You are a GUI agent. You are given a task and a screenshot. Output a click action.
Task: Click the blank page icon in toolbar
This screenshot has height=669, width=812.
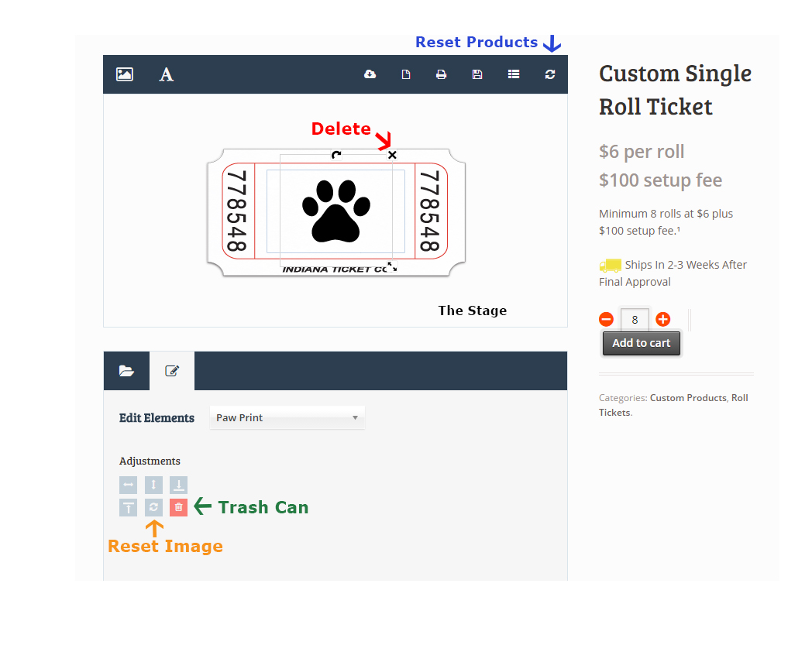[405, 74]
